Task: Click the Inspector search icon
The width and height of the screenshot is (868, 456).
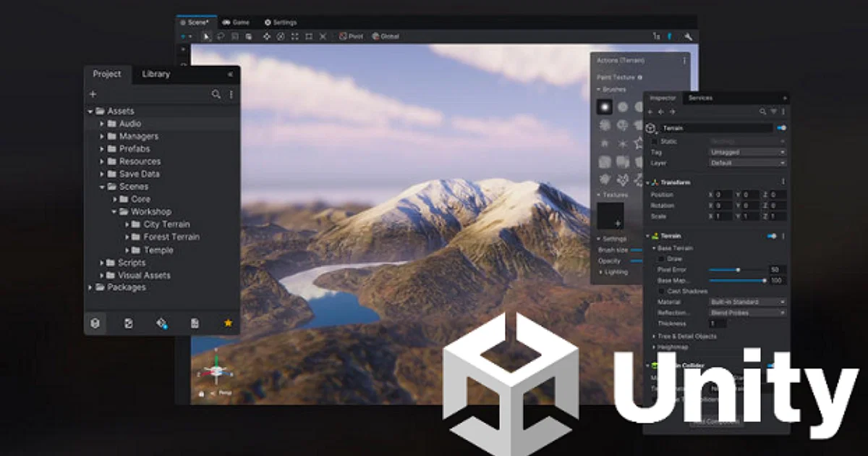Action: click(x=762, y=111)
